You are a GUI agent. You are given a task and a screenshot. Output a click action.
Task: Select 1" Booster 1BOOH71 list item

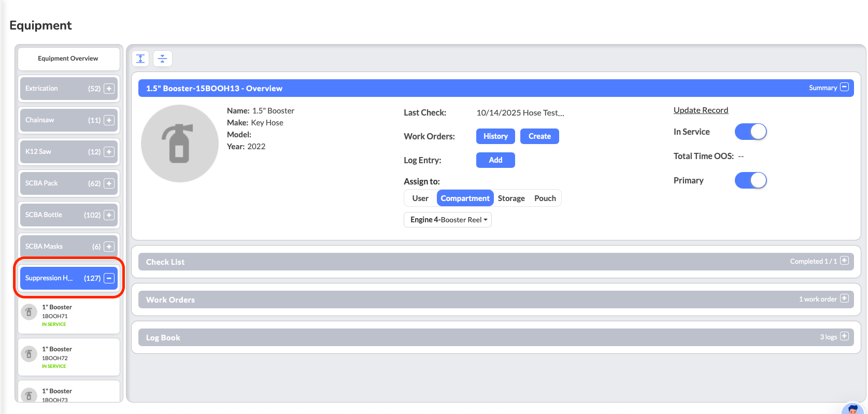69,315
